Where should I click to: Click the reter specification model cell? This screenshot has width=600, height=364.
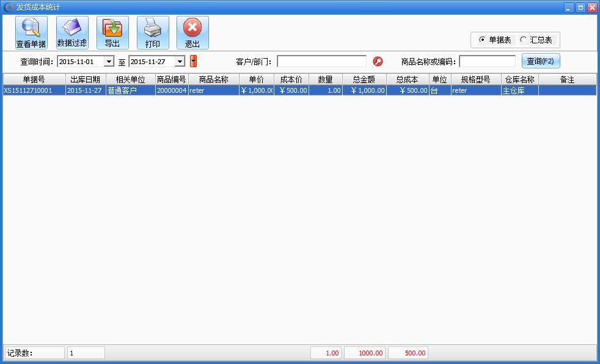point(476,90)
